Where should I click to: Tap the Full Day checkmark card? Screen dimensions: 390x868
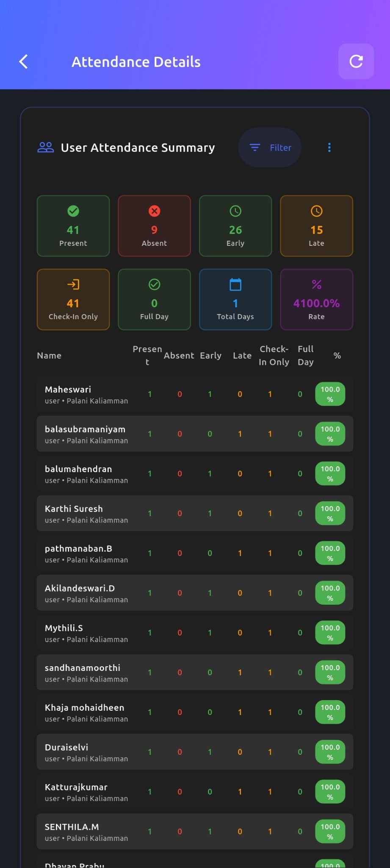(154, 299)
